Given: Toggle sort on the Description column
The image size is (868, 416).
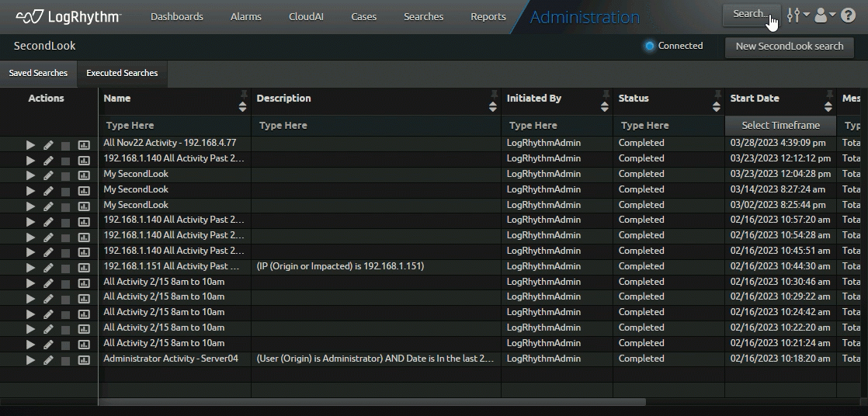Looking at the screenshot, I should 493,106.
